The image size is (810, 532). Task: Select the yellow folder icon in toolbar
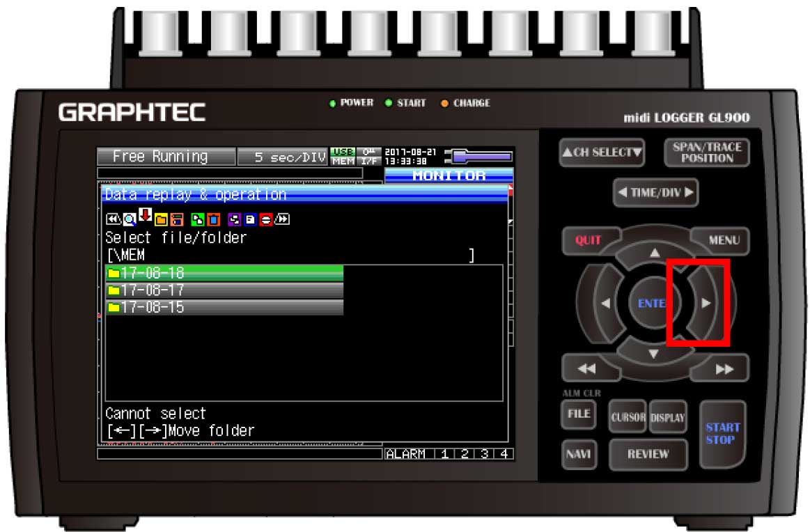pos(161,220)
